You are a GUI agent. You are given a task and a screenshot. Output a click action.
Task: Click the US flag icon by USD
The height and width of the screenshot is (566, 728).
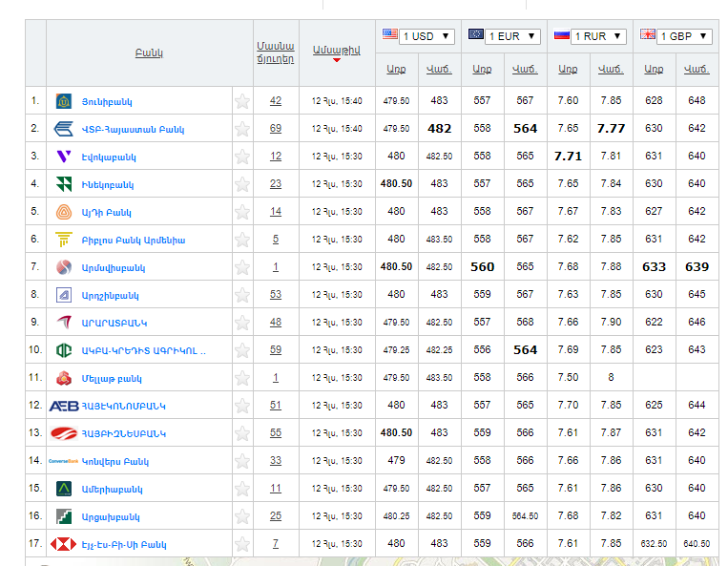(390, 34)
